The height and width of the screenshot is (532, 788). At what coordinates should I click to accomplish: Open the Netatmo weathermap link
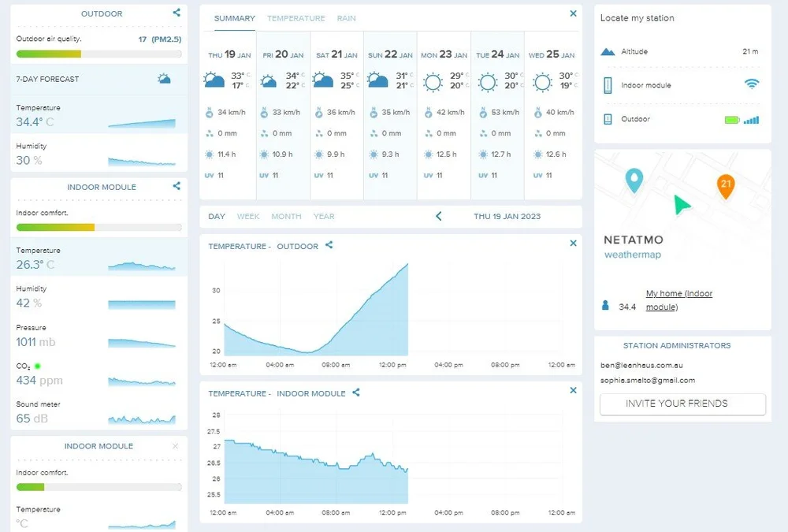633,255
